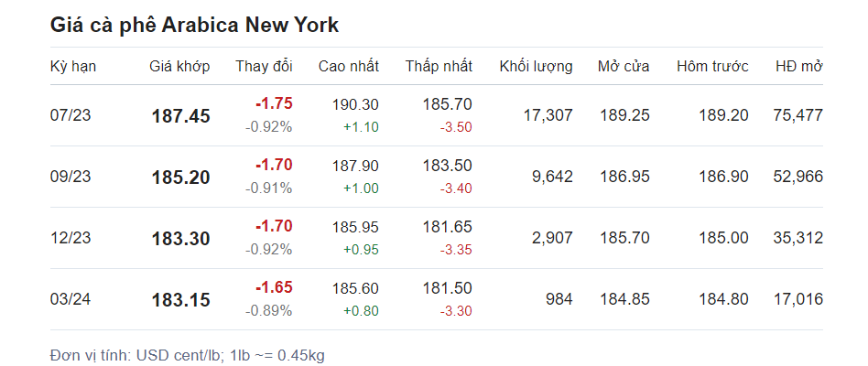The height and width of the screenshot is (366, 868).
Task: Click the 17,307 volume value
Action: click(x=547, y=115)
